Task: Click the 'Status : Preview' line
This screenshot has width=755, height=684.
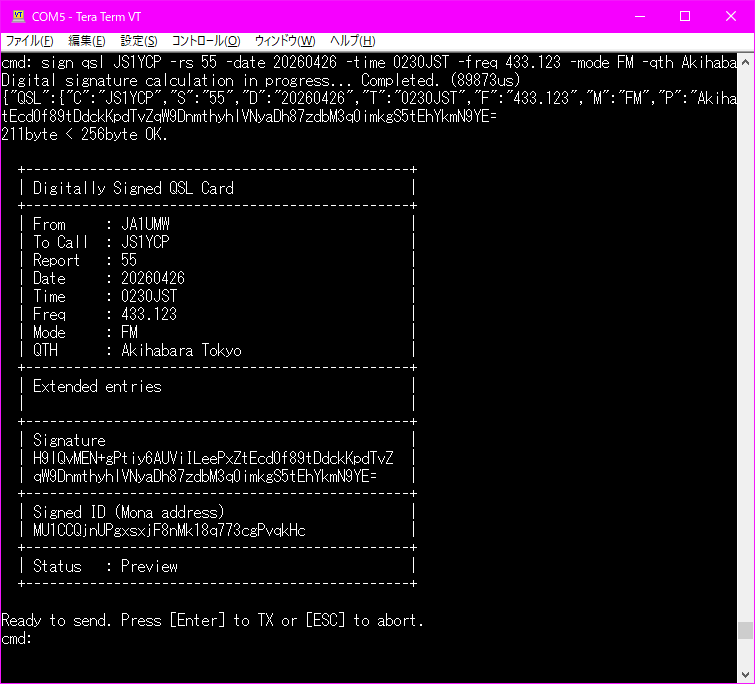Action: click(x=105, y=567)
